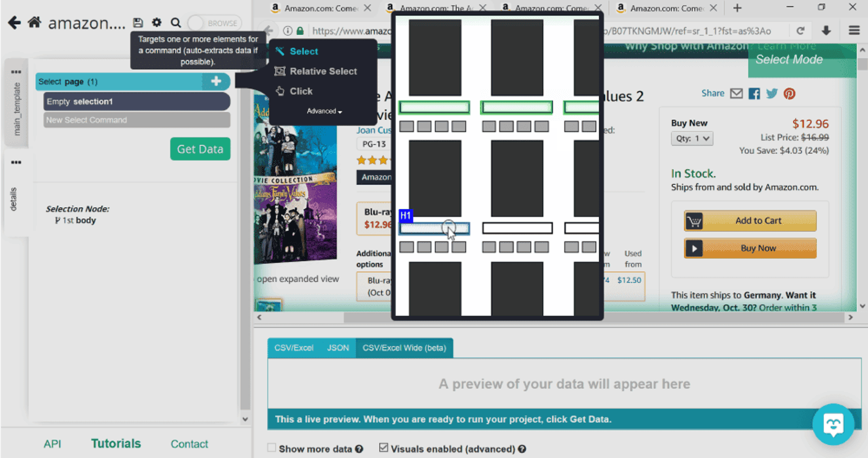Click the padlock secure-site icon

pos(300,31)
